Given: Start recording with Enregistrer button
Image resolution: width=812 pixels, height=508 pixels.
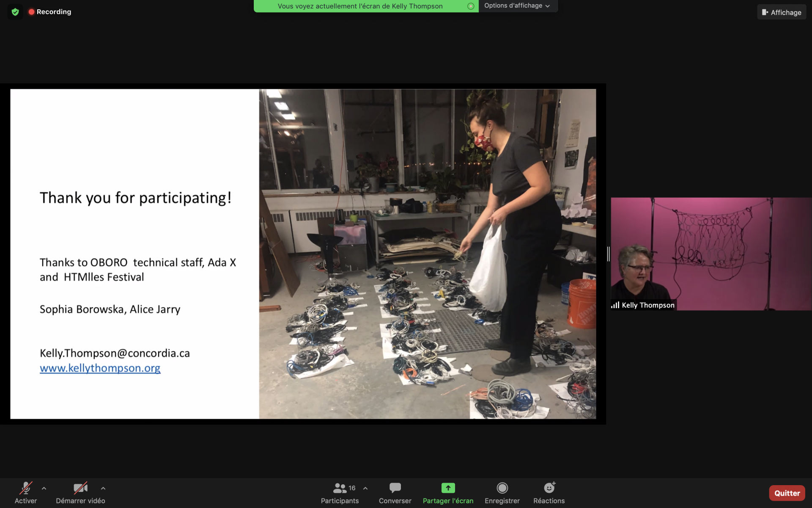Looking at the screenshot, I should pos(502,493).
